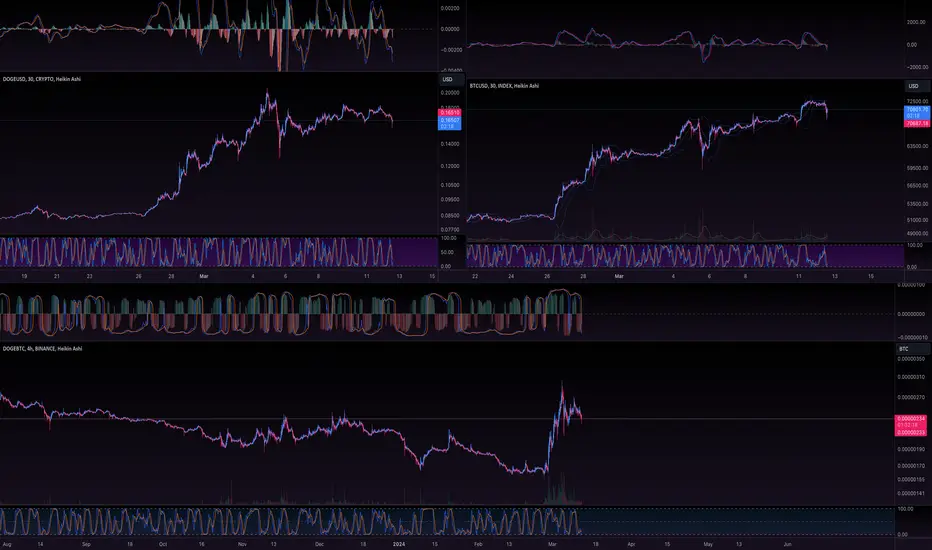Viewport: 932px width, 550px height.
Task: Click 0.00000310 on the DOGEBTC price scale
Action: pos(911,377)
